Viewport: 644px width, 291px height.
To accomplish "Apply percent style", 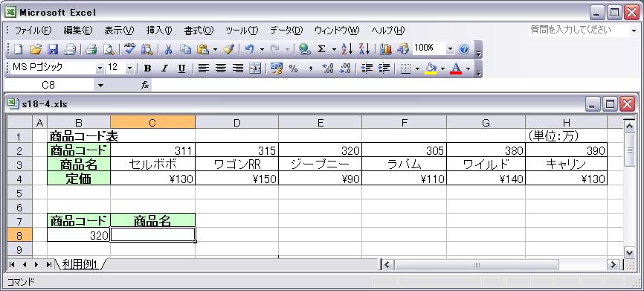I will pyautogui.click(x=293, y=68).
